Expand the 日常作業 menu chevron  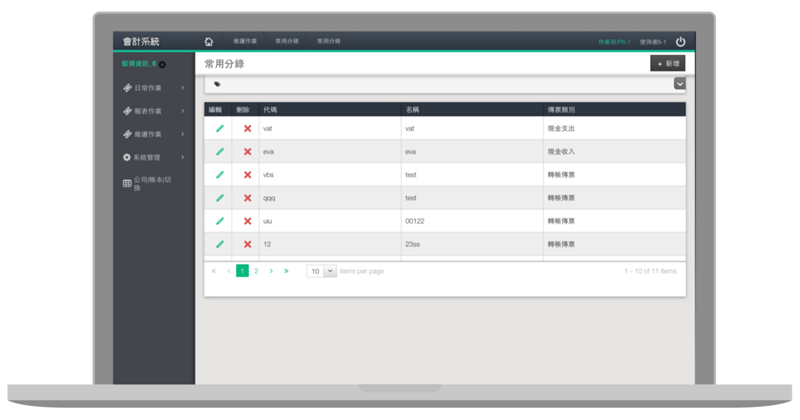tap(183, 88)
